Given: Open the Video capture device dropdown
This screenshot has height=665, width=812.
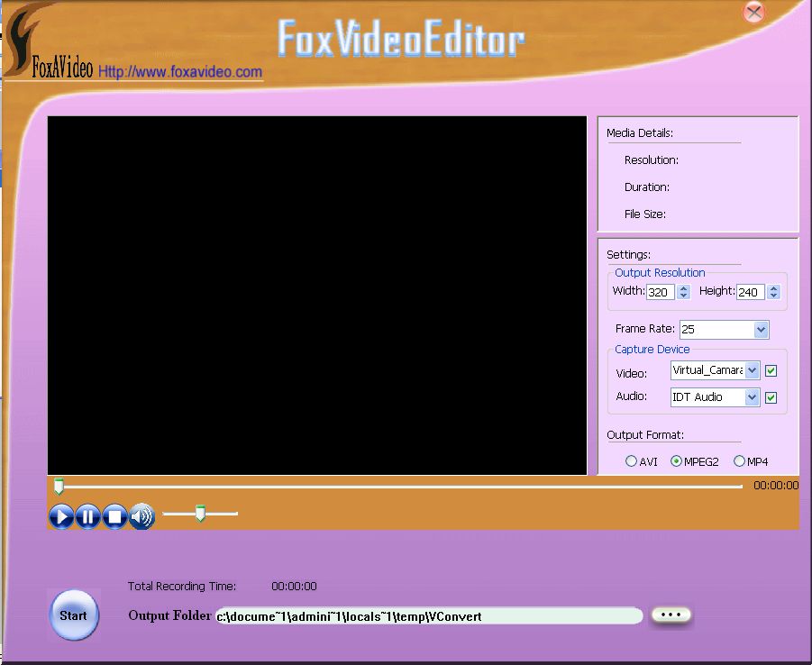Looking at the screenshot, I should click(x=753, y=370).
